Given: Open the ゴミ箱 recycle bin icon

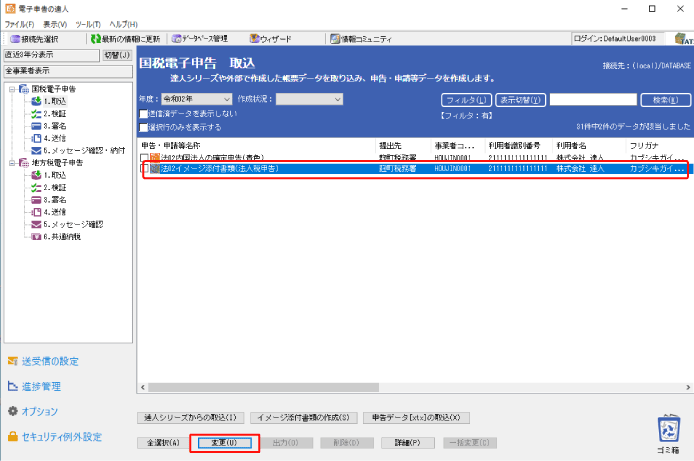Looking at the screenshot, I should pos(668,428).
